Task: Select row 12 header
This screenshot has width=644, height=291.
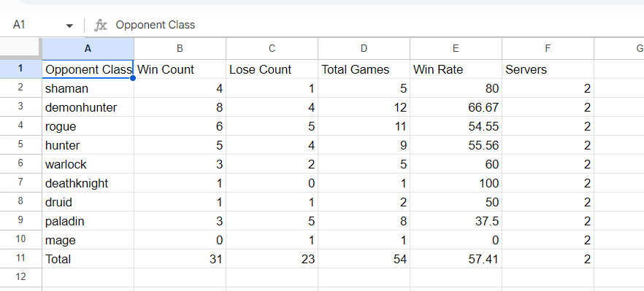Action: (x=21, y=277)
